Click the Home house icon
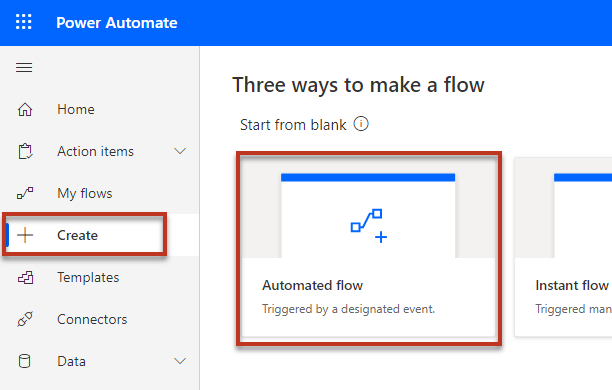The width and height of the screenshot is (612, 390). click(x=25, y=109)
